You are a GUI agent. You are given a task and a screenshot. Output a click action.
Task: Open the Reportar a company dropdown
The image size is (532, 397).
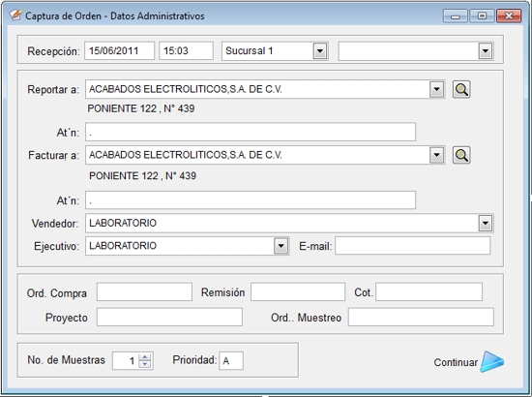[436, 90]
